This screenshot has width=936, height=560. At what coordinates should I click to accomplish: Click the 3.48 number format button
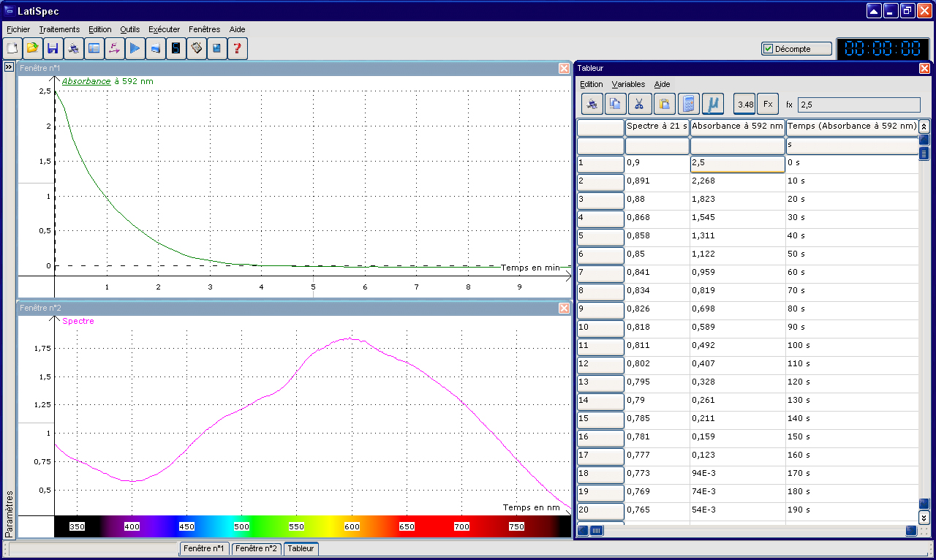(745, 105)
